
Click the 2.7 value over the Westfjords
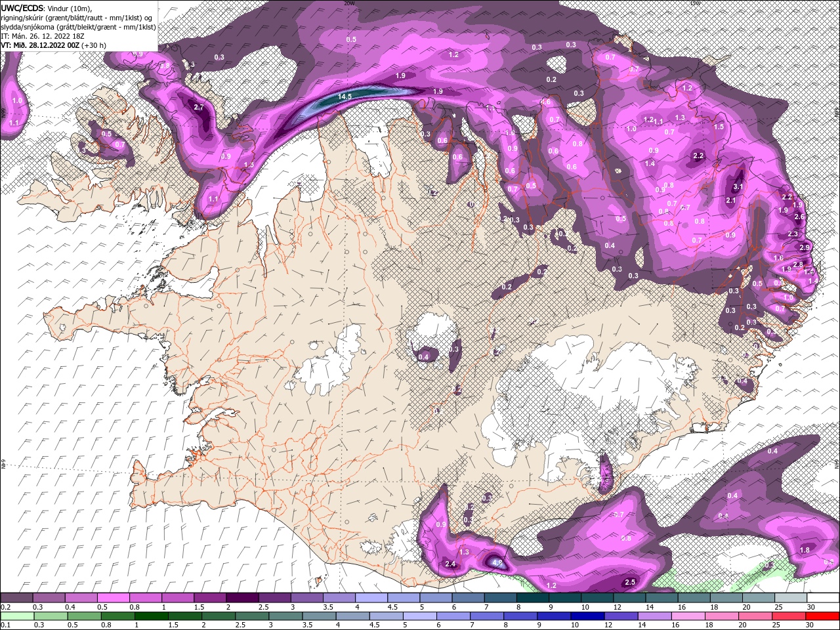pos(199,106)
